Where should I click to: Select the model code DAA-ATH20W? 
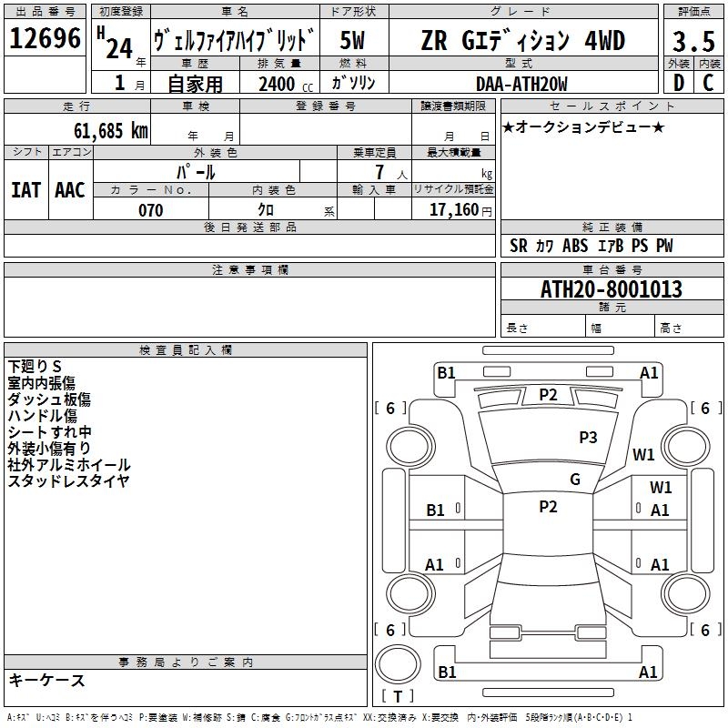pos(522,84)
